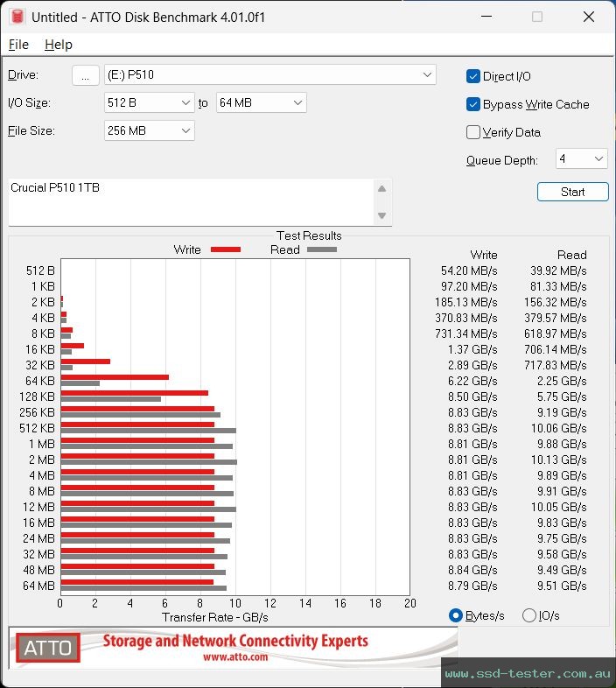The width and height of the screenshot is (616, 688).
Task: Click the 256 KB read value 9.19 GB/s
Action: click(x=562, y=412)
